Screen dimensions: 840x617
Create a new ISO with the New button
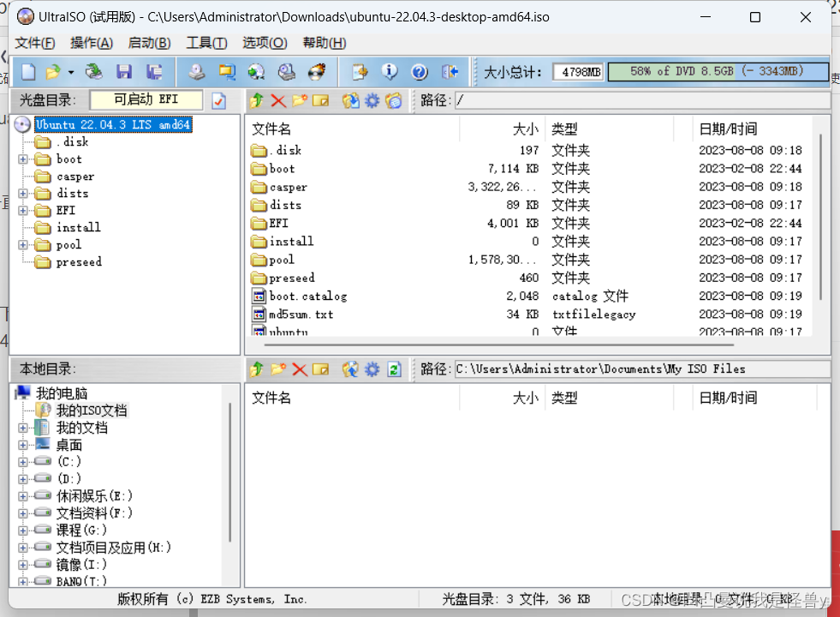coord(28,72)
